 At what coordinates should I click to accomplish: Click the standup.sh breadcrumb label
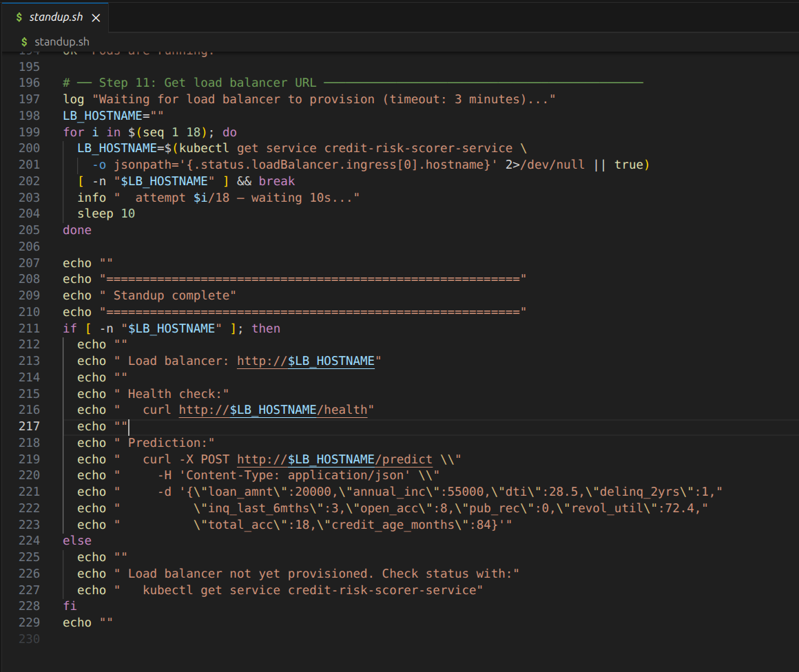coord(62,42)
